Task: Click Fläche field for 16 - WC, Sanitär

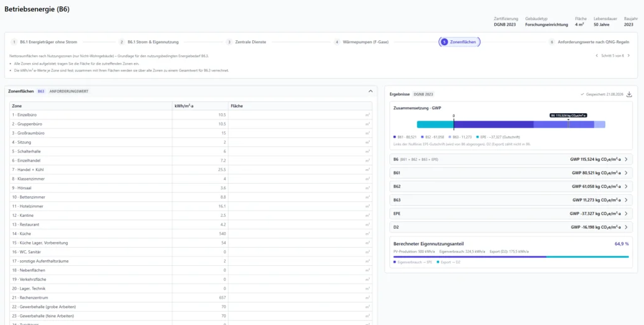Action: [300, 252]
